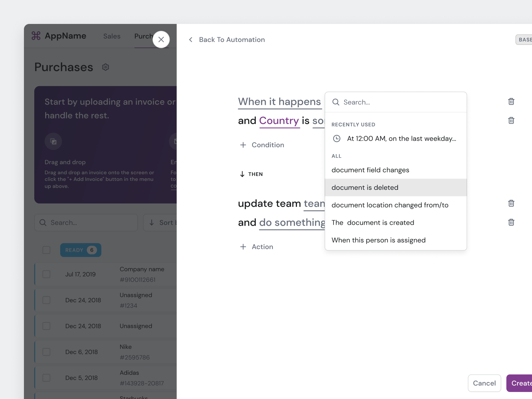Screen dimensions: 532x399
Task: Open the 'When it happens' trigger dropdown
Action: click(x=279, y=102)
